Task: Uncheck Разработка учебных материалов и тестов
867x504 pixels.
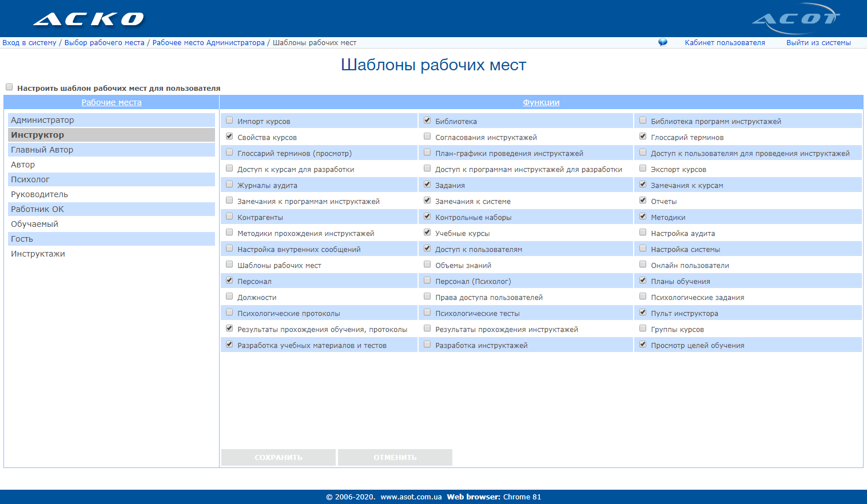Action: (229, 345)
